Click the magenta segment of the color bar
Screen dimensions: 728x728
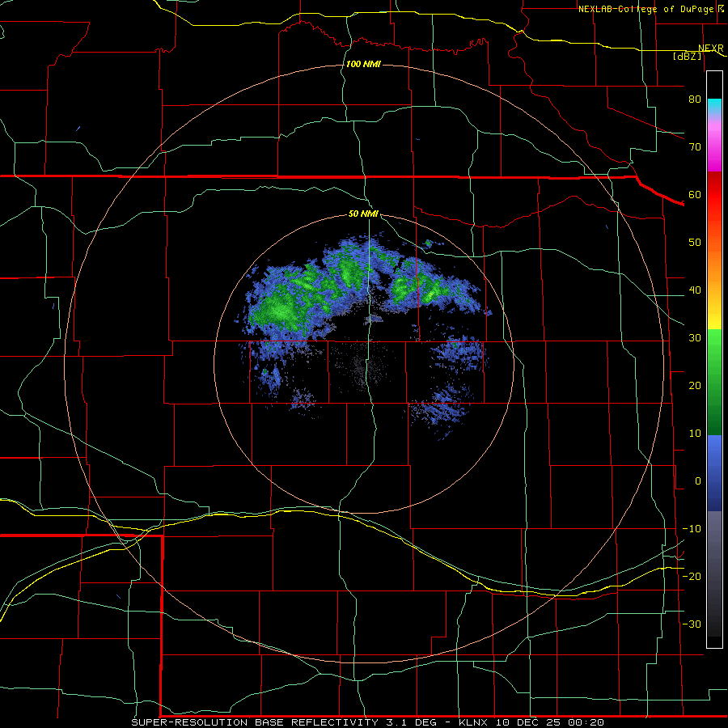(714, 146)
